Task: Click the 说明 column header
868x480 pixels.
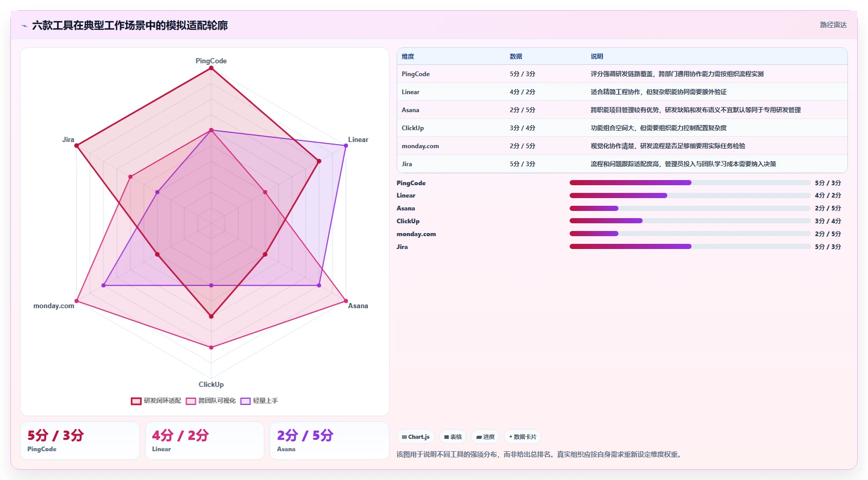Action: [597, 57]
